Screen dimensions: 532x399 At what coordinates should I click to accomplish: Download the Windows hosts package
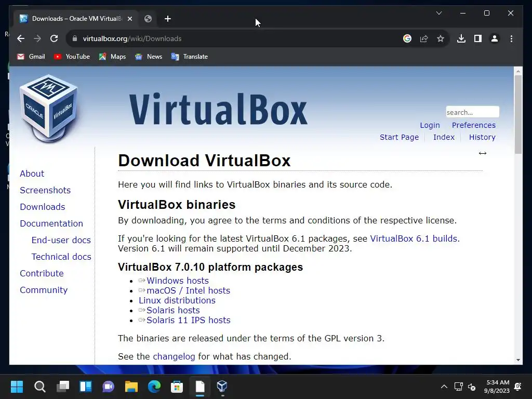pos(178,281)
